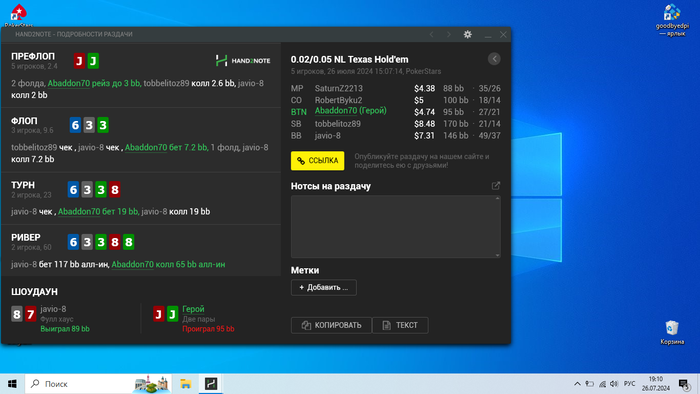Open the settings gear in title bar

pyautogui.click(x=467, y=34)
